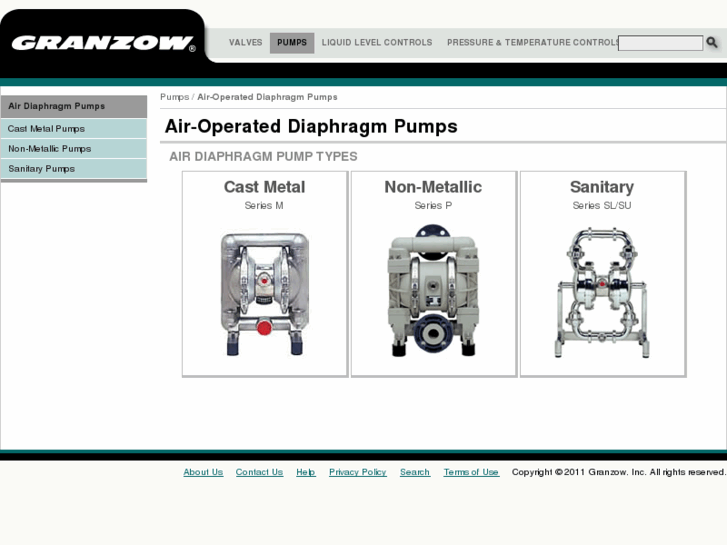Open the Search footer link

(x=415, y=472)
